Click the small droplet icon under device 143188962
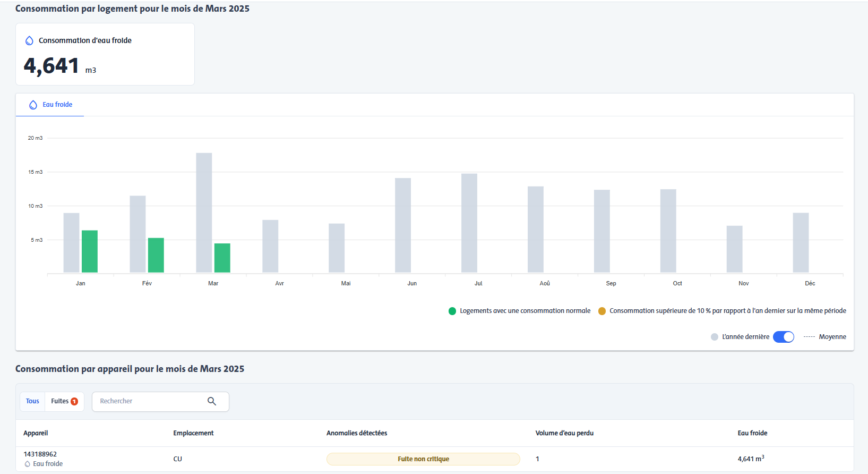Screen dimensions: 868x474 tap(28, 464)
